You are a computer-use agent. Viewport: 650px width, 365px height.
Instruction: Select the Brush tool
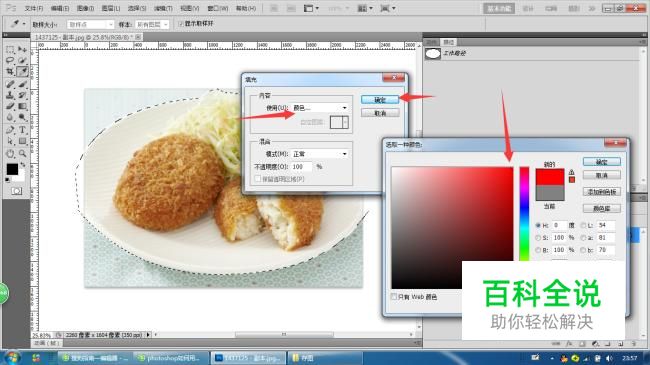coord(22,85)
